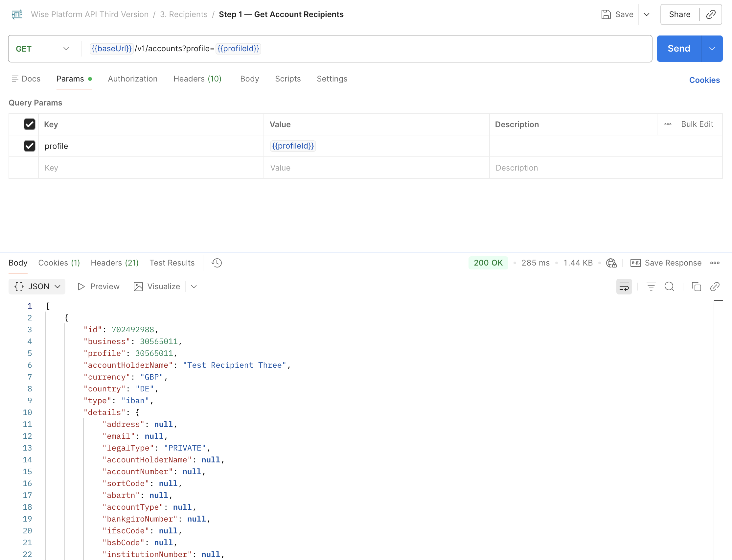
Task: Open response Headers (21) tab
Action: point(115,263)
